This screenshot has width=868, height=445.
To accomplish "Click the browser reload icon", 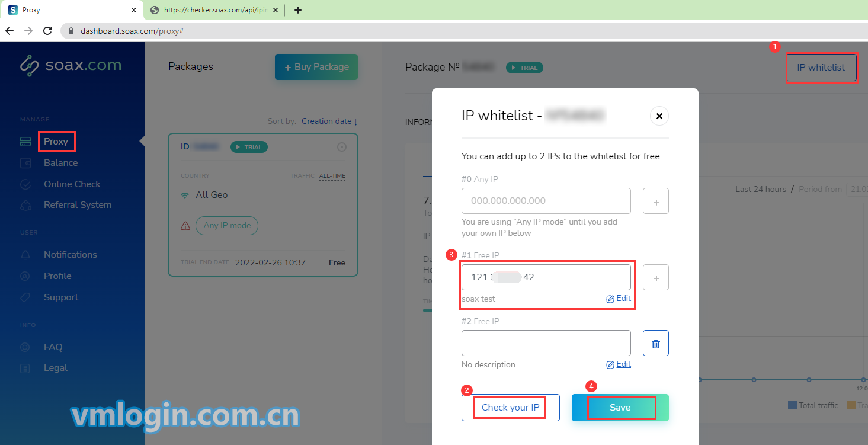I will [x=47, y=31].
